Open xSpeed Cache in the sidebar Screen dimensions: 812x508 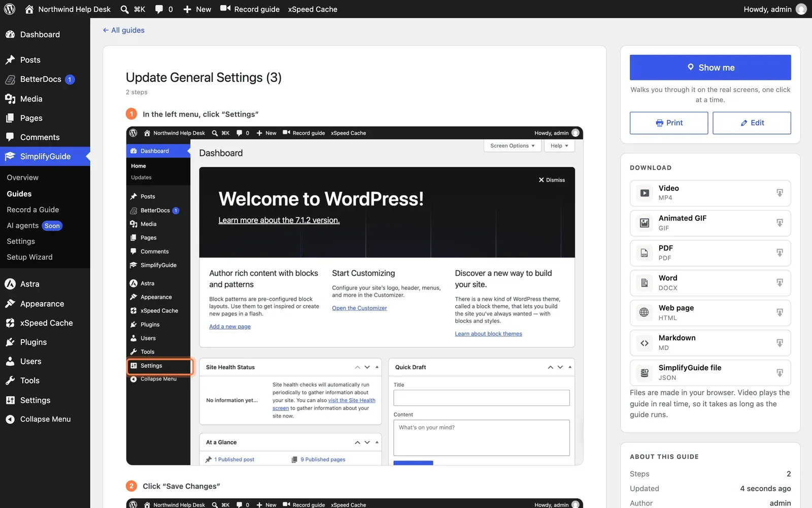(x=45, y=323)
